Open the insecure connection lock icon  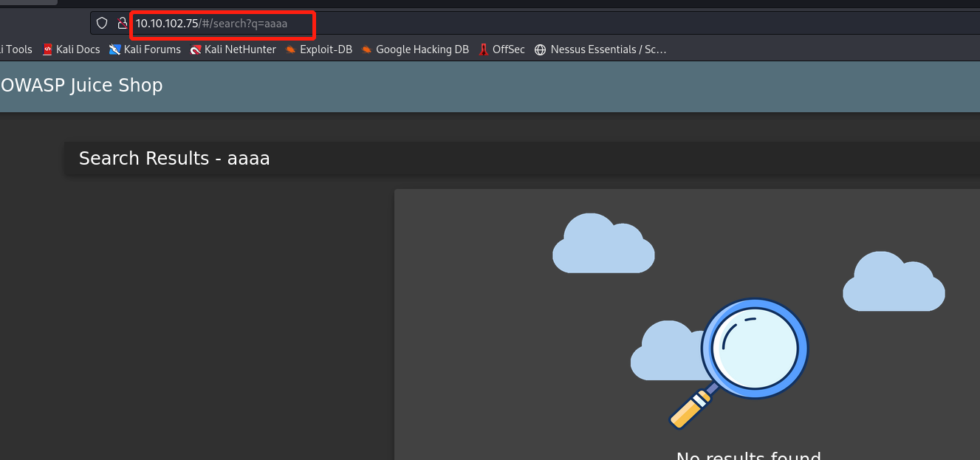point(123,24)
